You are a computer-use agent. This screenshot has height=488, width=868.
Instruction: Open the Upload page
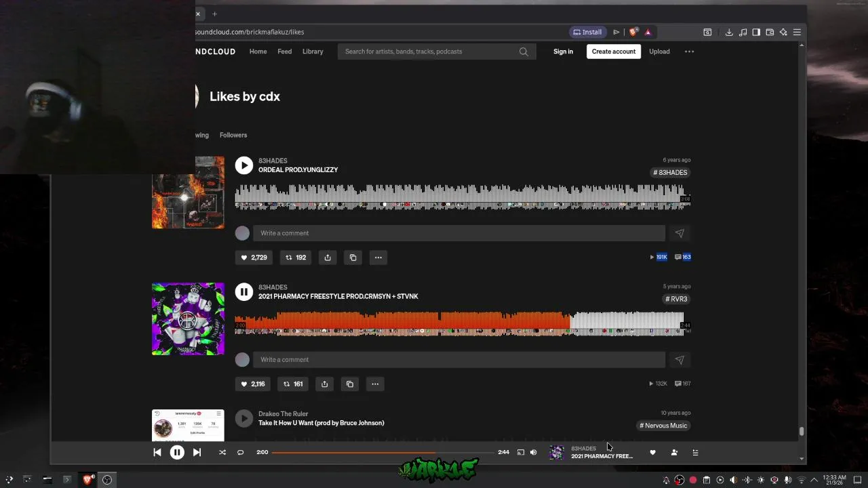click(659, 52)
